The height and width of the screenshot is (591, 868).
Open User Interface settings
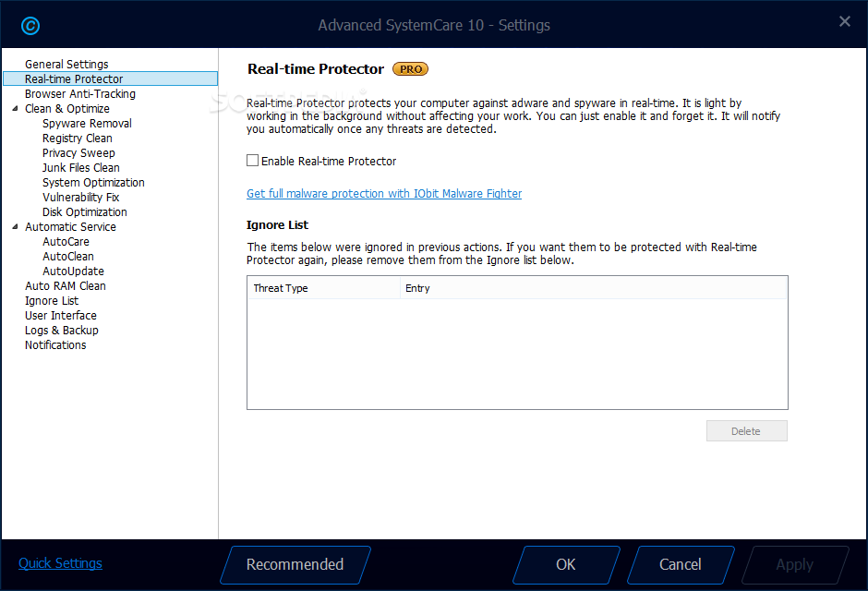pyautogui.click(x=61, y=316)
